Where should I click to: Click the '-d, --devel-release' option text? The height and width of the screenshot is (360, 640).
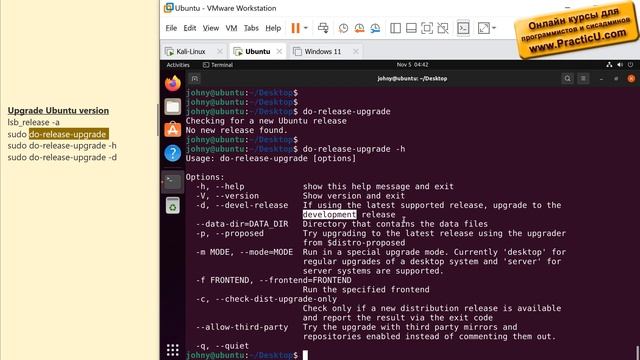click(x=242, y=205)
